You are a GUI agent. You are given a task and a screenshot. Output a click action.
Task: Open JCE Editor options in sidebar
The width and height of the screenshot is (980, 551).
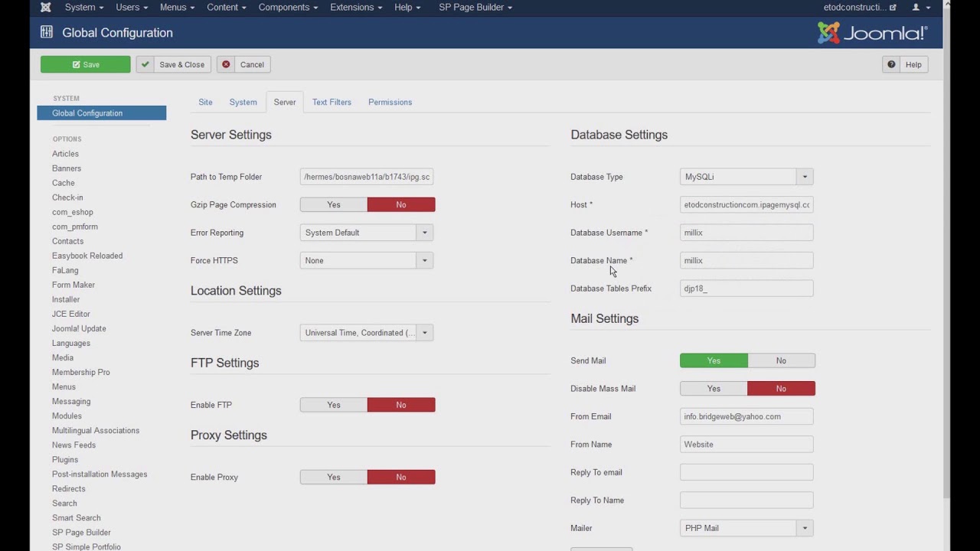[71, 314]
